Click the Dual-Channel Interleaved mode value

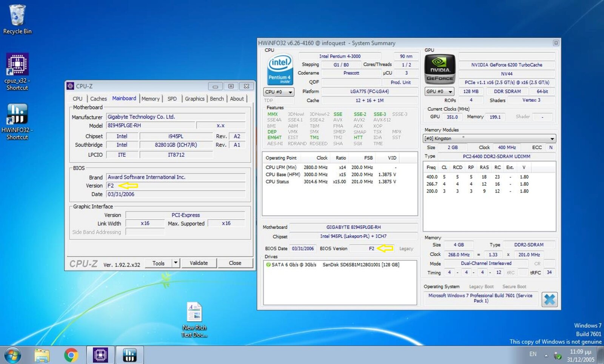[486, 263]
